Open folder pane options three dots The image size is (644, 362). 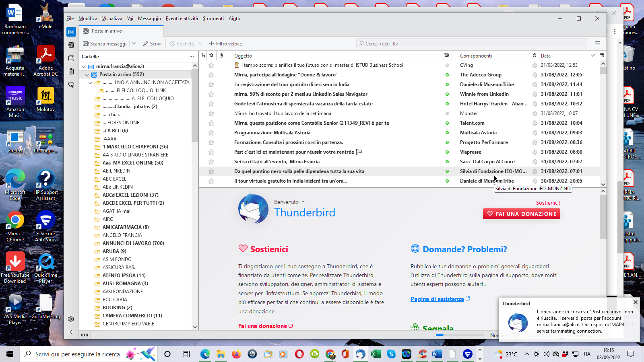(192, 56)
